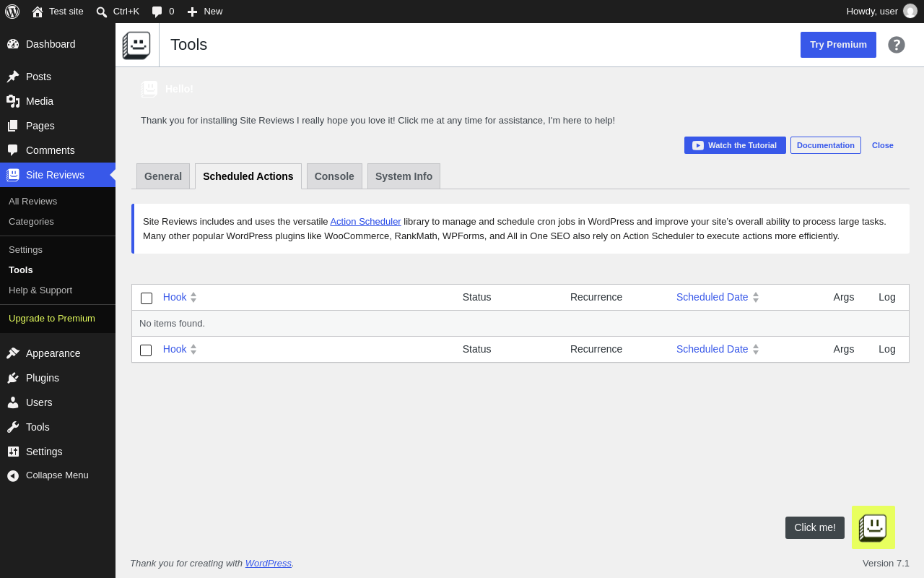Switch to the System Info tab

[x=404, y=176]
